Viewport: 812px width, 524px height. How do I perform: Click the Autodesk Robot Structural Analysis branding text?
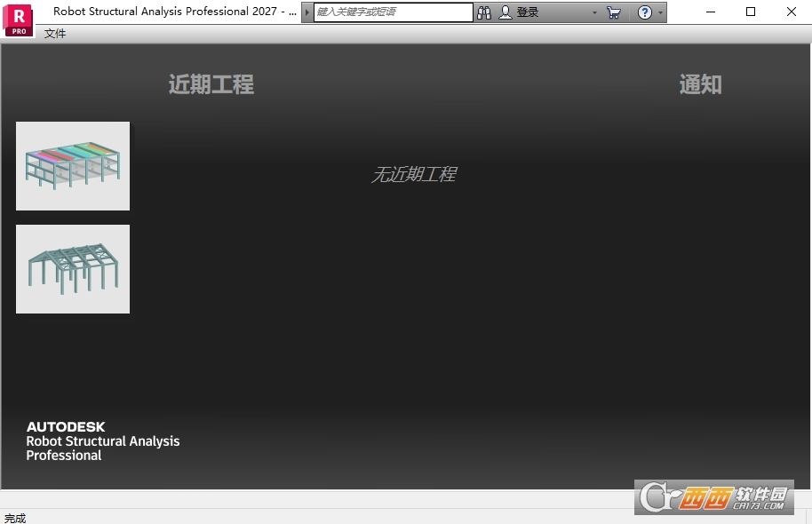click(x=103, y=441)
